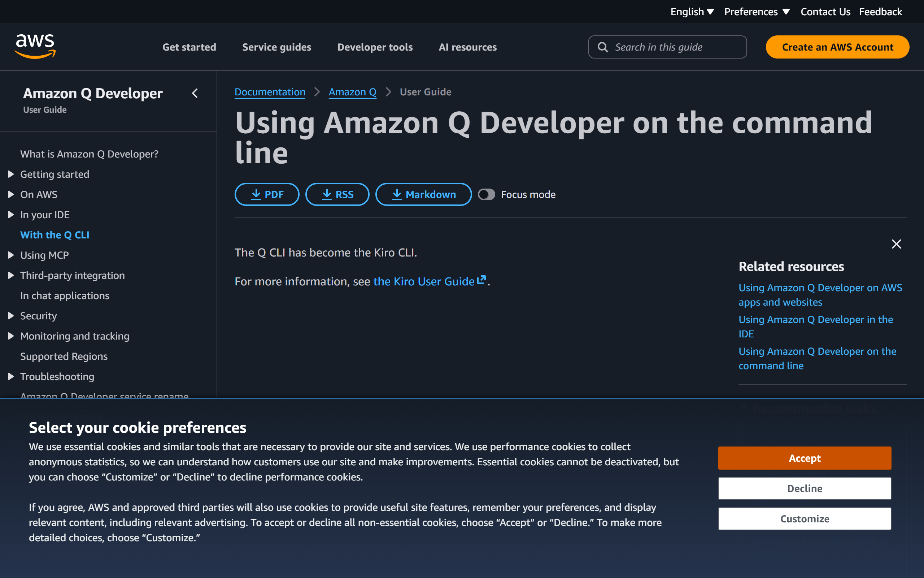Accept cookie preferences
This screenshot has height=578, width=924.
click(805, 458)
